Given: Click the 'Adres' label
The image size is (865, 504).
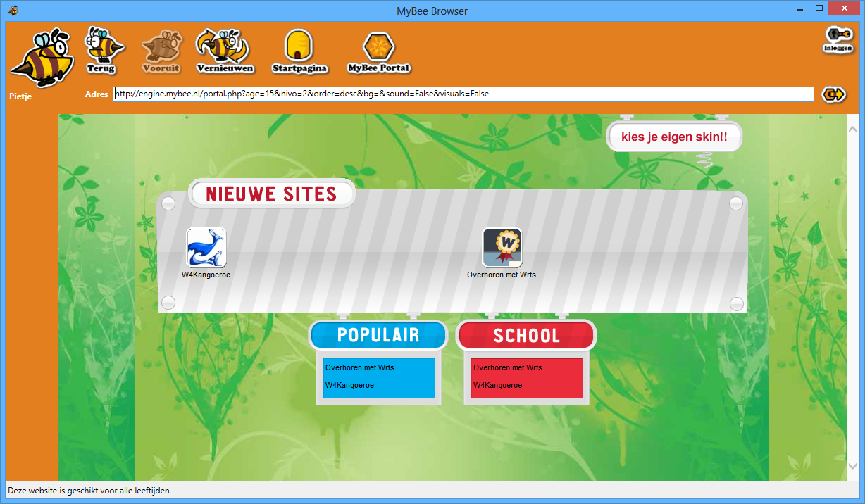Looking at the screenshot, I should (97, 94).
